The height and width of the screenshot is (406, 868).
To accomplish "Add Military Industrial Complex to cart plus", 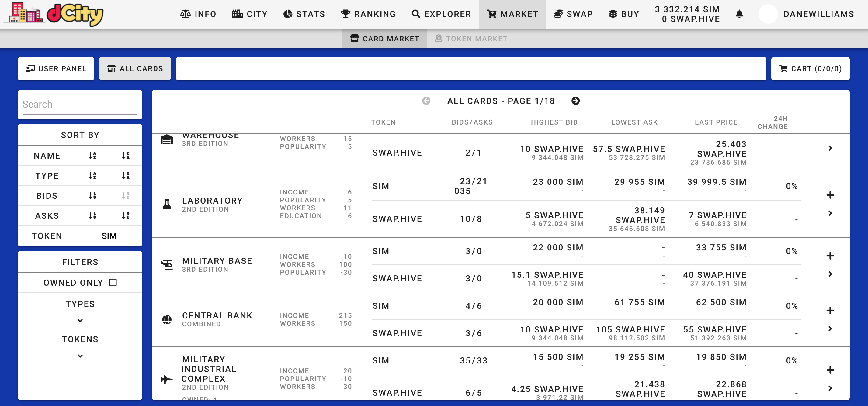I will point(830,370).
